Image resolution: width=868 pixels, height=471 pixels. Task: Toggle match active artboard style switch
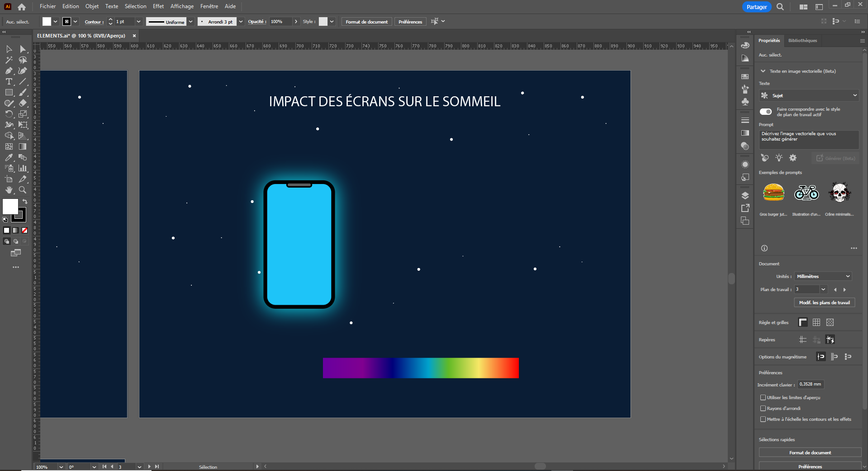pos(766,112)
